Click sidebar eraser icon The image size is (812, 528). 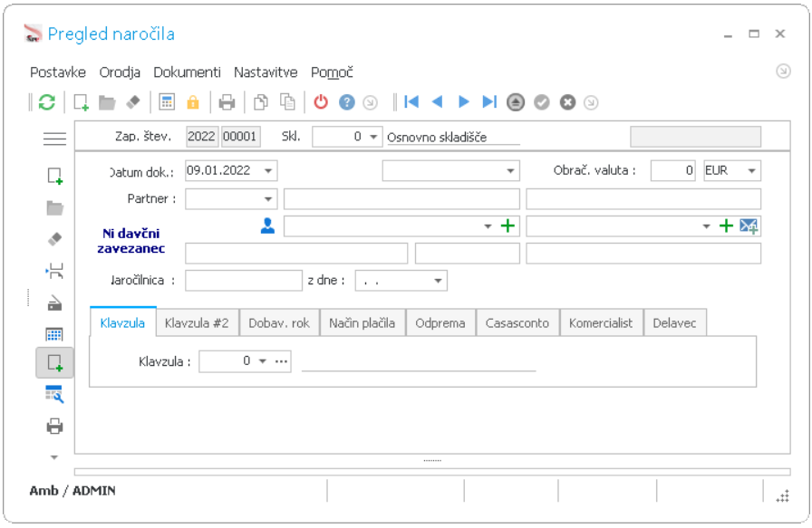55,238
